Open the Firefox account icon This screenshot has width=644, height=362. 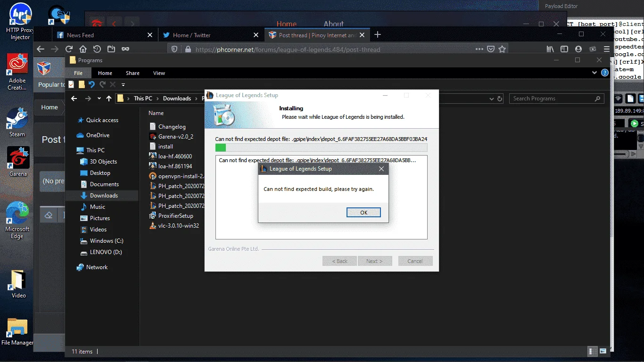[578, 49]
